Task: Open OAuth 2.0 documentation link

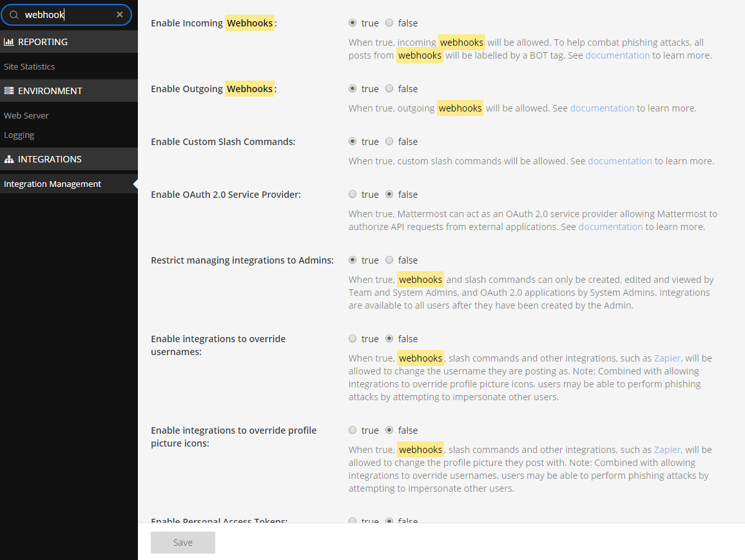Action: pos(610,227)
